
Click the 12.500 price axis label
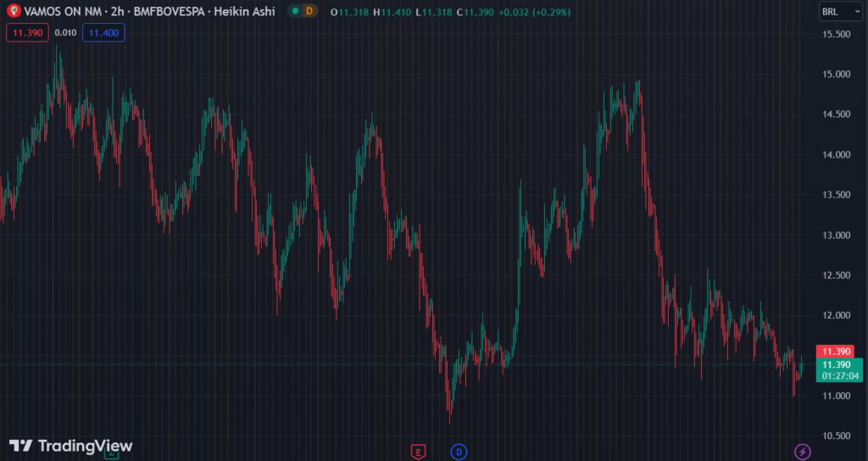pyautogui.click(x=836, y=275)
